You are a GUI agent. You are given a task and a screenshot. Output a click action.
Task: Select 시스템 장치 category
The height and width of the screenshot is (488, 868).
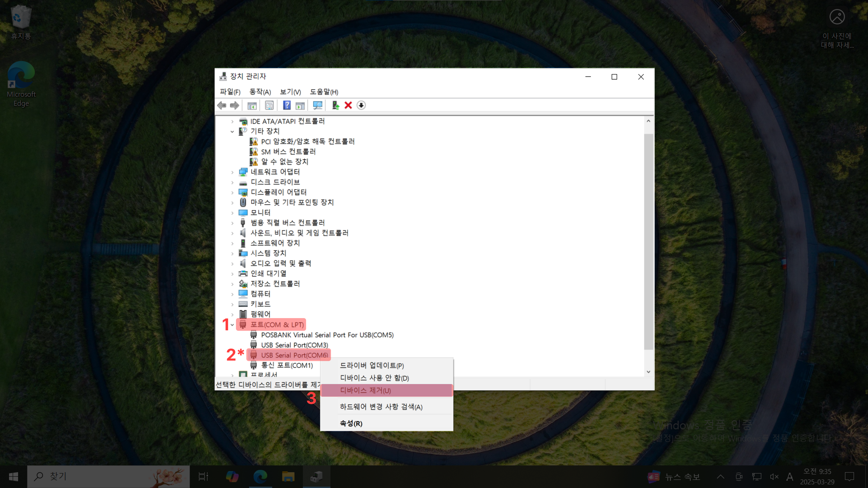point(268,253)
